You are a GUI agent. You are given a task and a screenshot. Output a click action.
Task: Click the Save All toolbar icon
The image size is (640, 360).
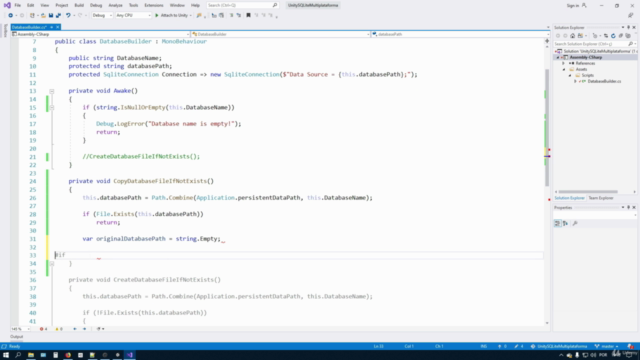[58, 16]
